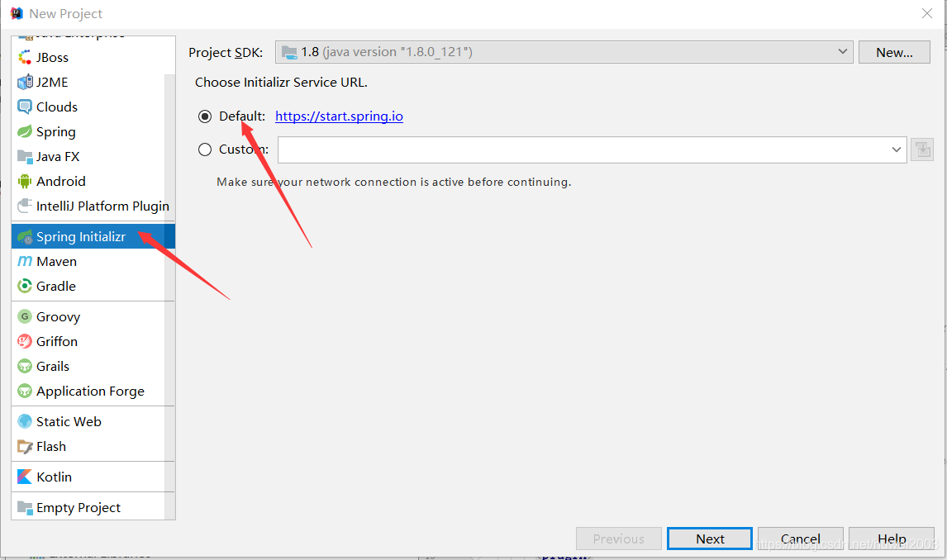Click the project type list scrollbar
947x560 pixels.
(169, 296)
